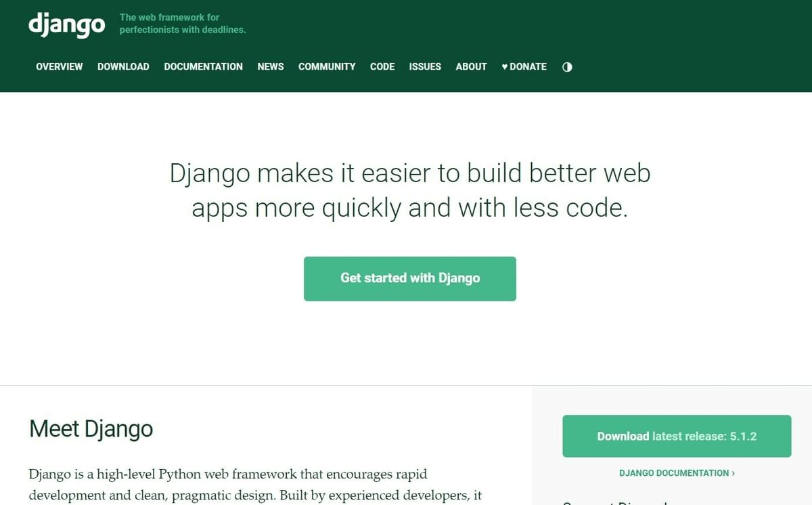812x505 pixels.
Task: Open the Issues nav item
Action: point(425,66)
